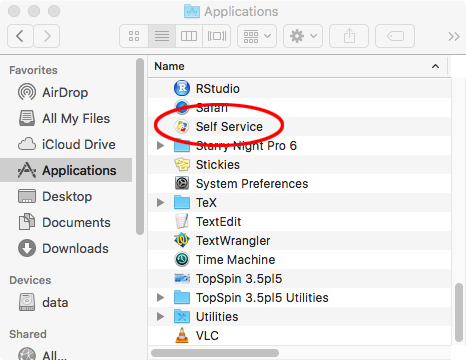466x360 pixels.
Task: Open the arrange items dropdown
Action: [257, 36]
